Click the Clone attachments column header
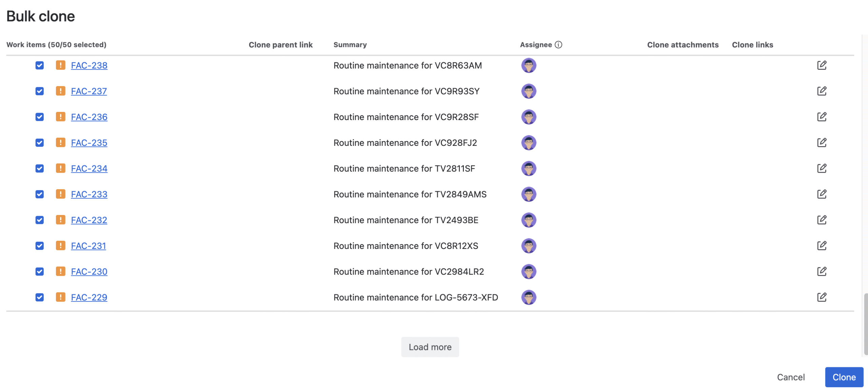Viewport: 868px width, 391px height. pyautogui.click(x=683, y=45)
